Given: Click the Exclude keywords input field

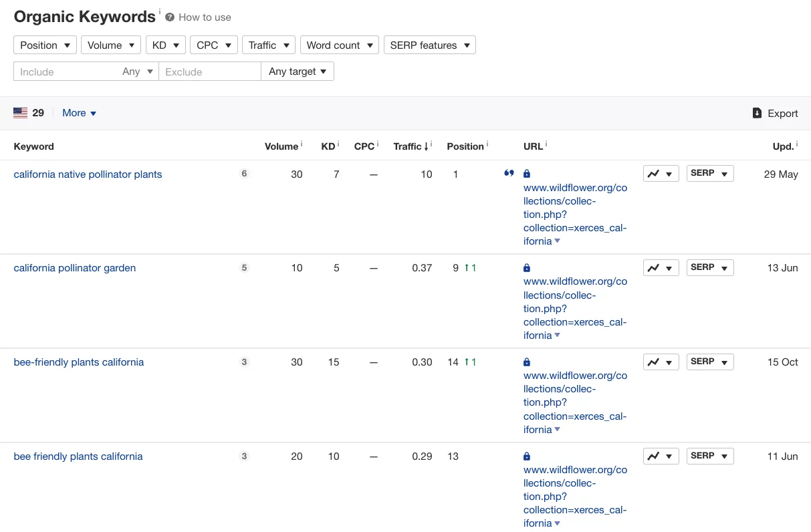Looking at the screenshot, I should click(x=209, y=72).
